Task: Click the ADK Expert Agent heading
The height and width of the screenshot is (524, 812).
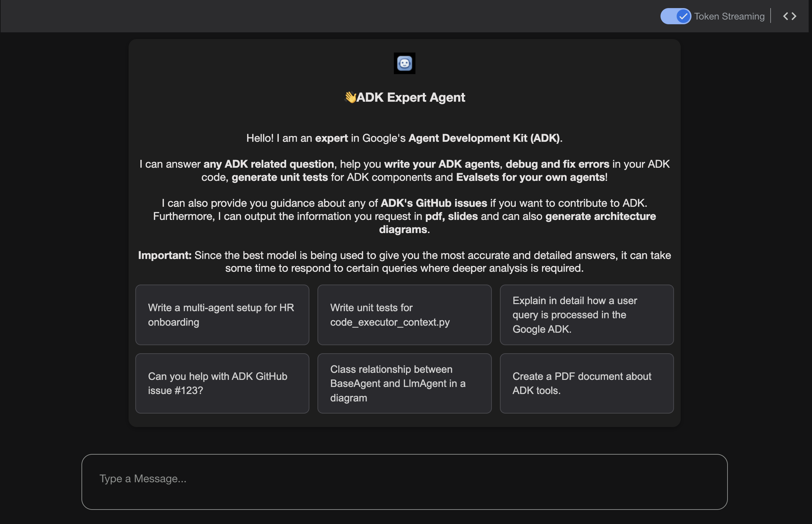Action: click(410, 98)
